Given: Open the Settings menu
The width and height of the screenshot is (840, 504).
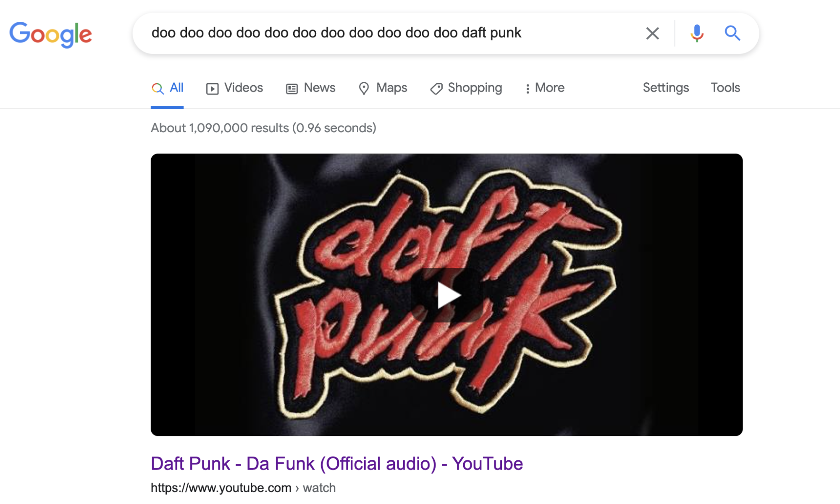Looking at the screenshot, I should click(x=666, y=88).
